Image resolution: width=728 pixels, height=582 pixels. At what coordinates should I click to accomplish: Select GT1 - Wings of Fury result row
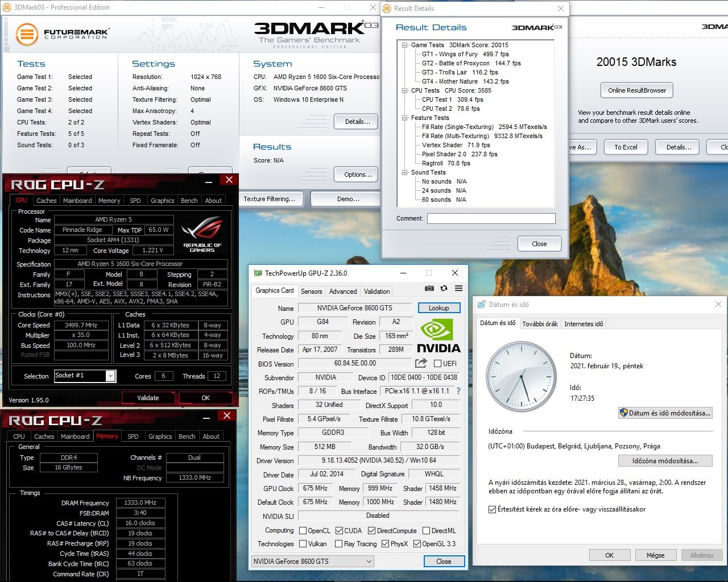(465, 54)
